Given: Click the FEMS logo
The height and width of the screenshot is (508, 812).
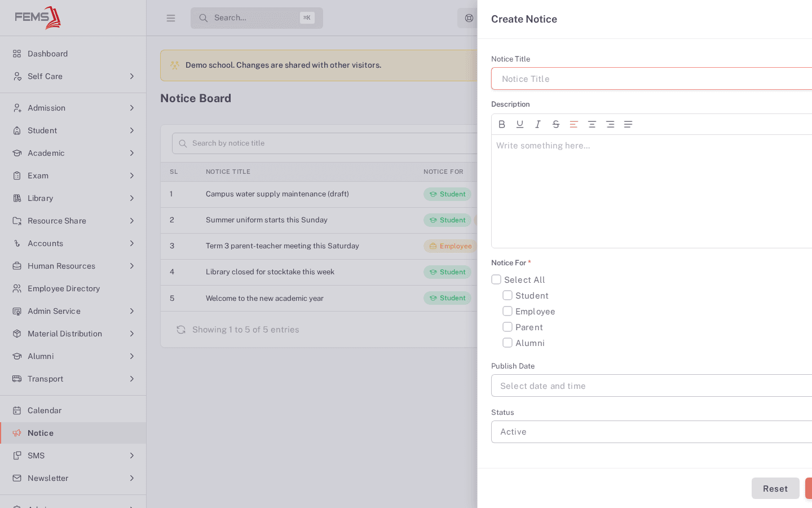Looking at the screenshot, I should tap(38, 17).
